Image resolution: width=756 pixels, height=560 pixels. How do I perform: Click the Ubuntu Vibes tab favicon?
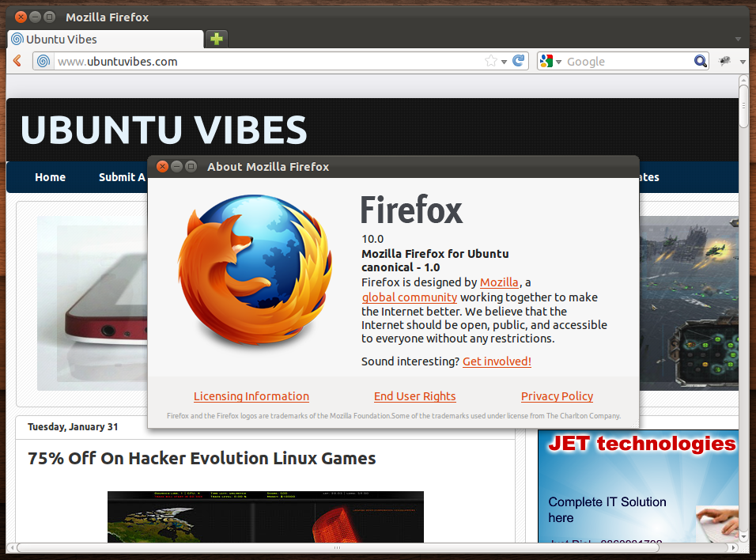click(x=17, y=39)
